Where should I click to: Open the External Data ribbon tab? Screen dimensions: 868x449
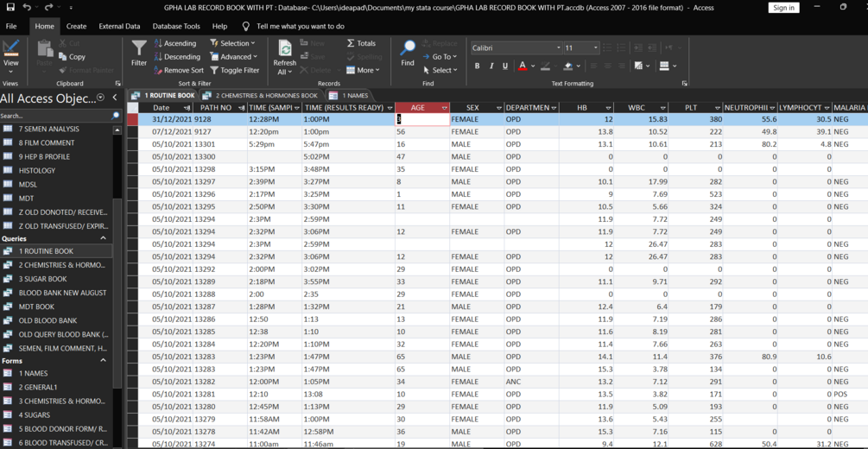pyautogui.click(x=119, y=26)
